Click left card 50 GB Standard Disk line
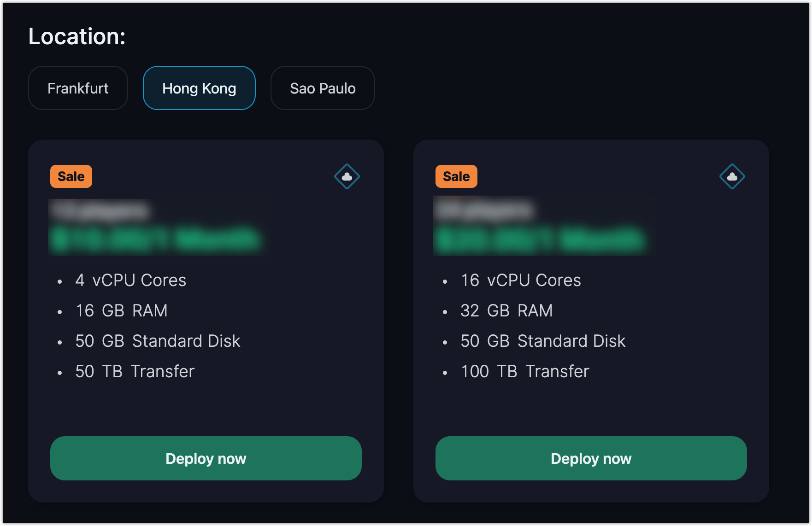This screenshot has width=812, height=526. click(x=158, y=341)
